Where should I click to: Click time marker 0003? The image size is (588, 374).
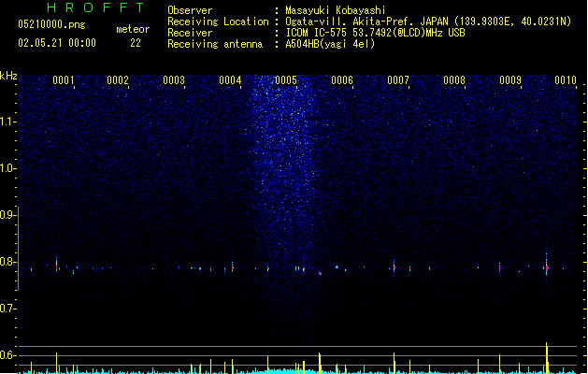coord(174,80)
